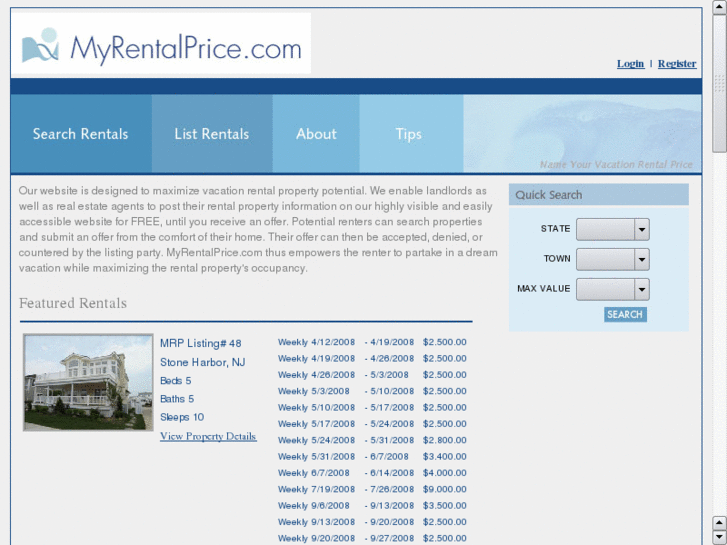Screen dimensions: 727x545
Task: Click the Beds 5 text
Action: click(x=176, y=381)
